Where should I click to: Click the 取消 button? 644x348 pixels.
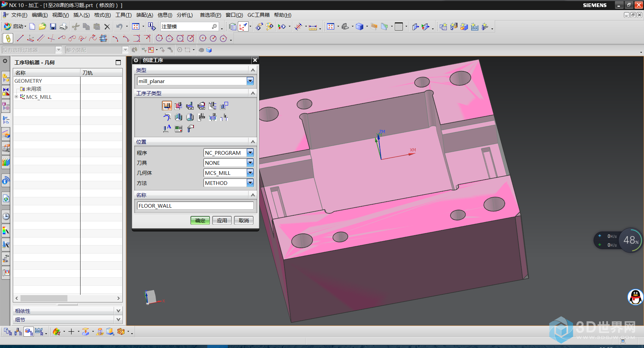244,220
